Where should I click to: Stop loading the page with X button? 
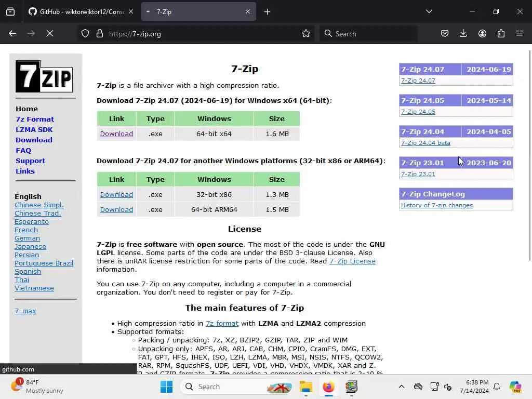(50, 34)
